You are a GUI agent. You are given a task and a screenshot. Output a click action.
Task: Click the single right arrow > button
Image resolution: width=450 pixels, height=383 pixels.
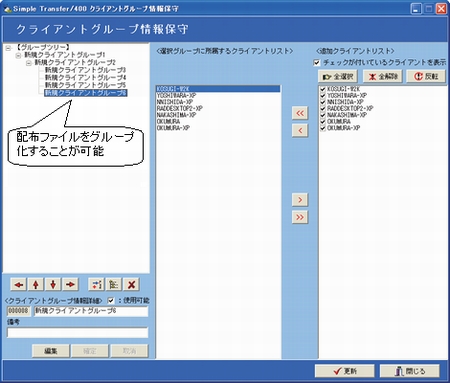click(300, 200)
